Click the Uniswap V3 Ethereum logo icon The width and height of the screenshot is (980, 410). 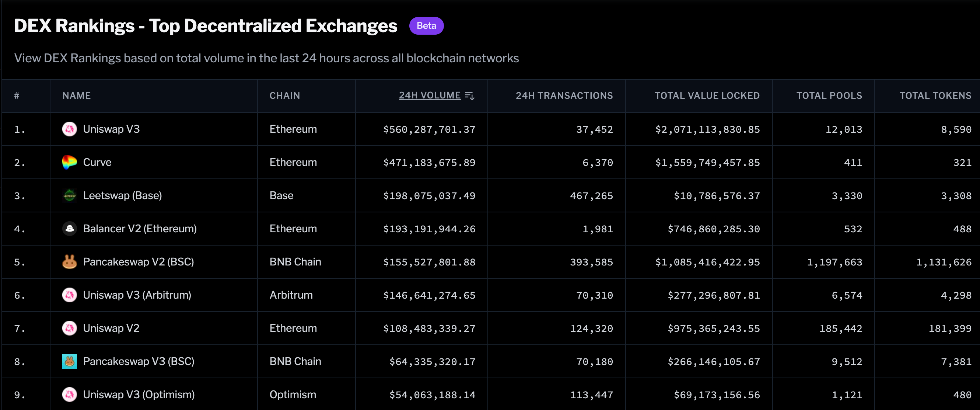[x=69, y=129]
